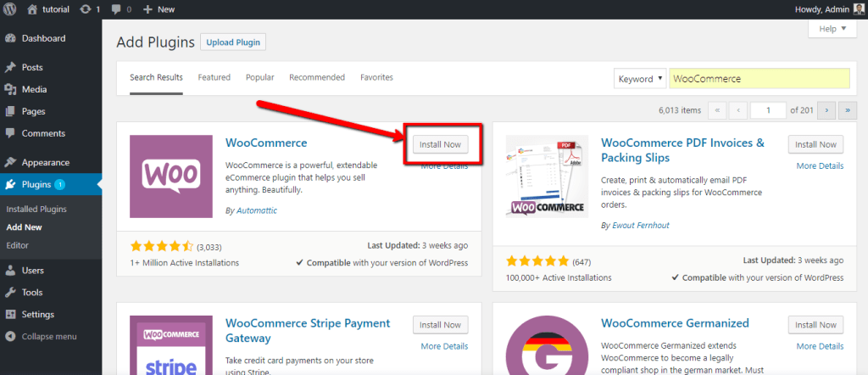Switch to the Search Results tab
Image resolution: width=868 pixels, height=375 pixels.
[156, 77]
